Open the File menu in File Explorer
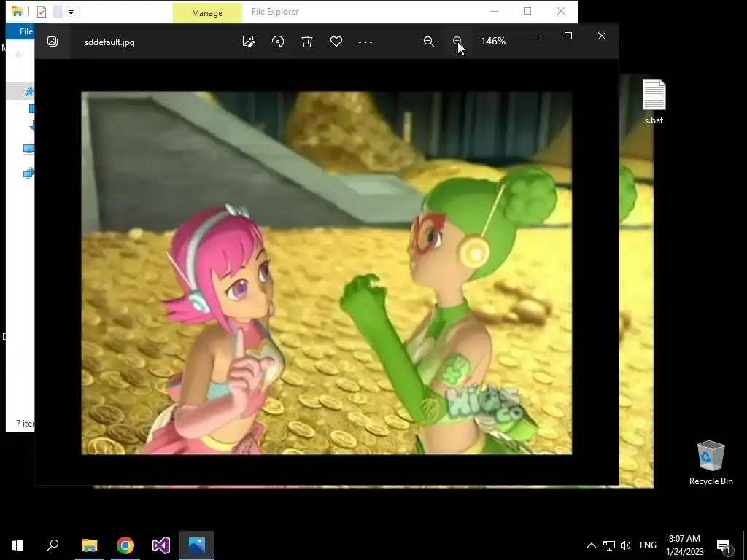747x560 pixels. tap(26, 31)
